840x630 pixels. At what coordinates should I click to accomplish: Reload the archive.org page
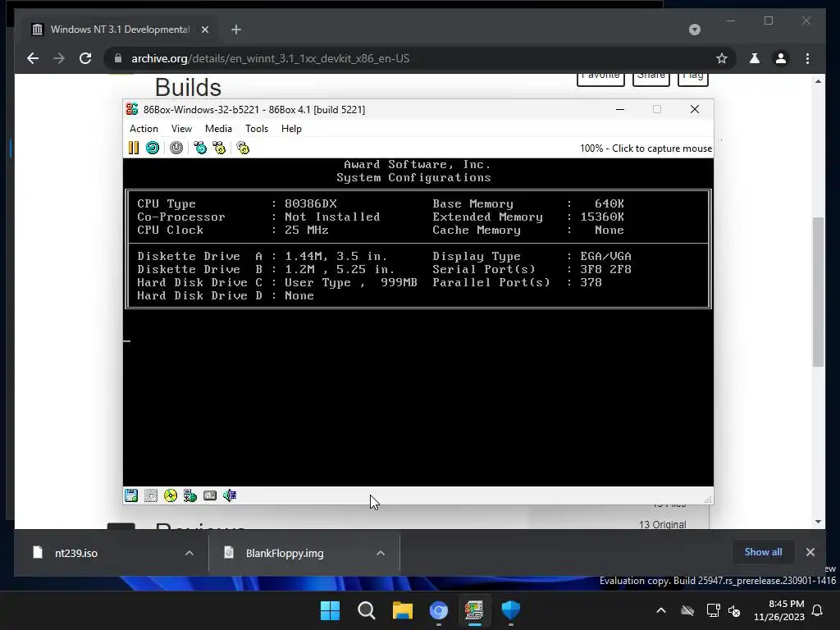coord(85,58)
